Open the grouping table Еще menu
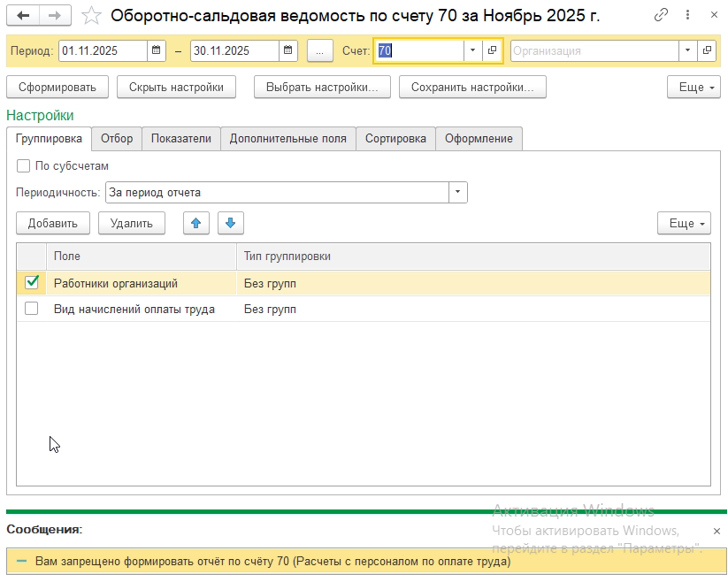This screenshot has width=728, height=582. [x=684, y=223]
